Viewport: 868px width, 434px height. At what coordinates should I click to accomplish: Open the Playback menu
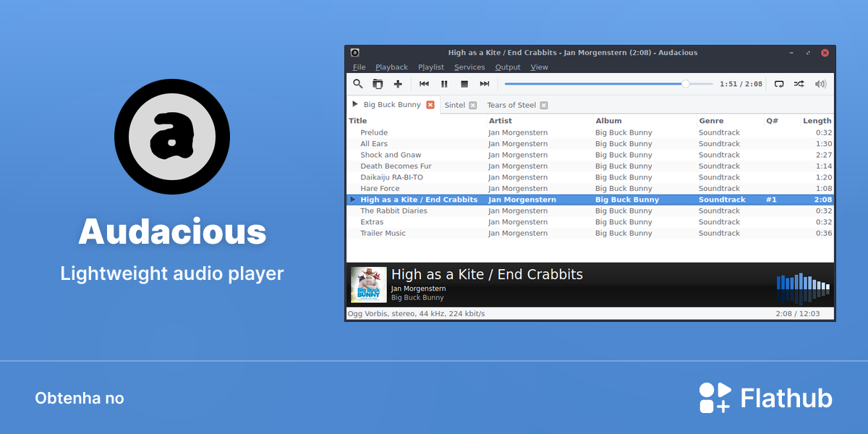click(391, 67)
